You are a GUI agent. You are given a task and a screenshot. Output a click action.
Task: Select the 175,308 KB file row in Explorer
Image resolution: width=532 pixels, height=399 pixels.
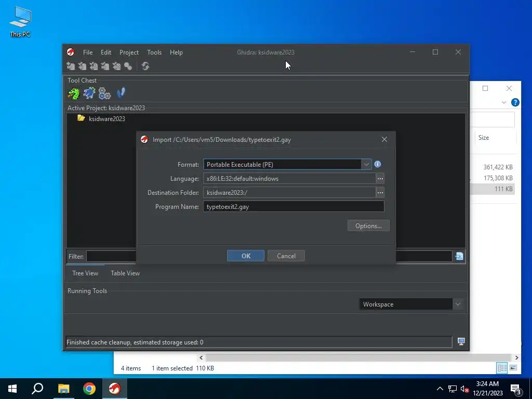tap(493, 178)
